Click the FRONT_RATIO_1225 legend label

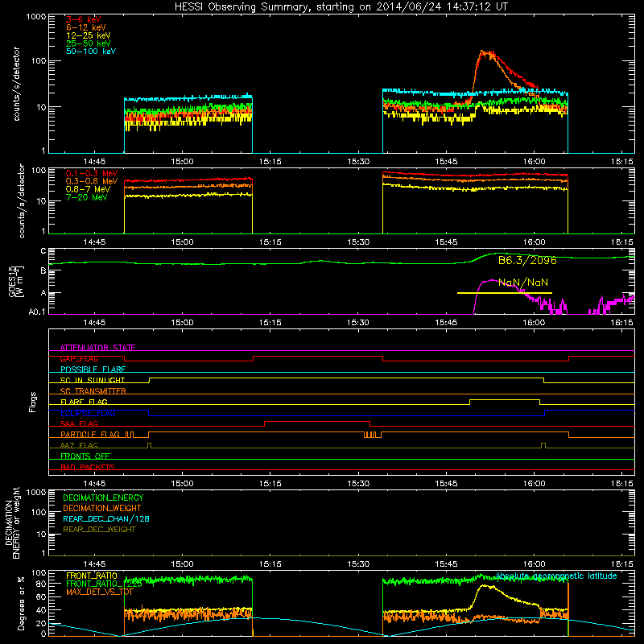(104, 584)
